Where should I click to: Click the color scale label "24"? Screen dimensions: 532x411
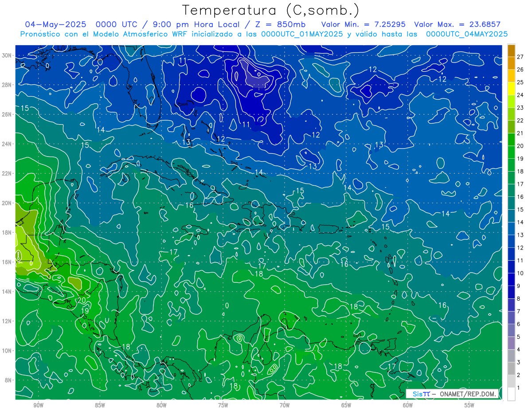(520, 95)
